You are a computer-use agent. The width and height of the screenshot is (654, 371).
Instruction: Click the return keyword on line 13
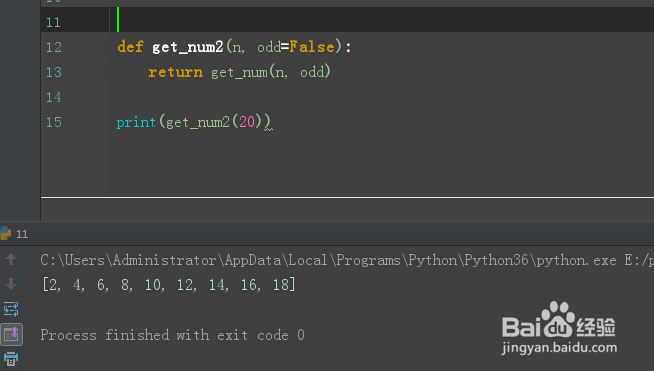pyautogui.click(x=176, y=72)
